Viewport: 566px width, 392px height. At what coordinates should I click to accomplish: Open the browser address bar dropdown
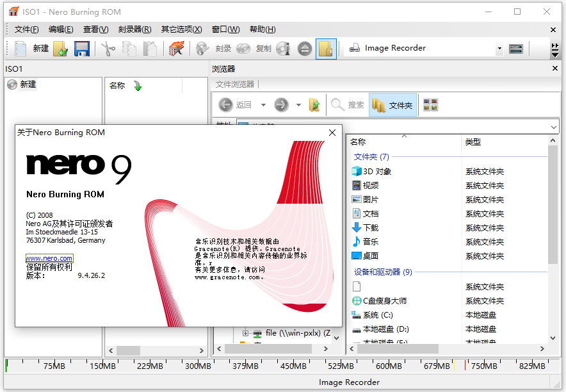tap(554, 127)
